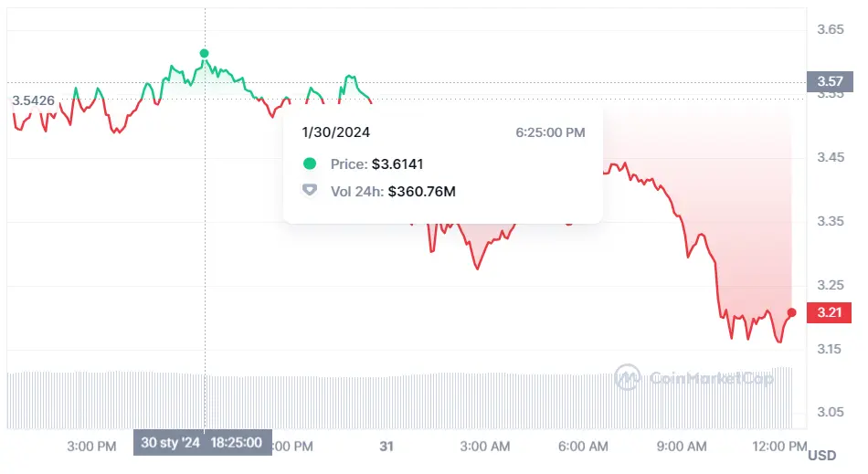This screenshot has height=474, width=868.
Task: Click the $3.6141 price value in tooltip
Action: pyautogui.click(x=397, y=163)
